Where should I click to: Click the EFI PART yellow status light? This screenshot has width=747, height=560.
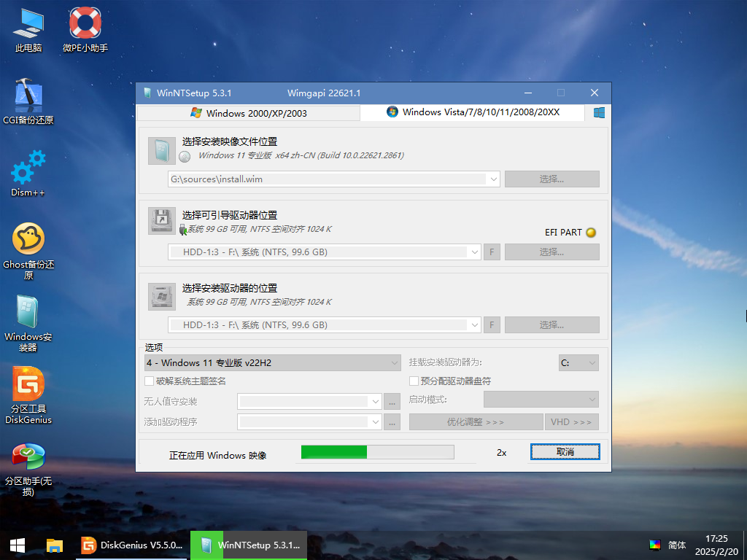(x=591, y=233)
